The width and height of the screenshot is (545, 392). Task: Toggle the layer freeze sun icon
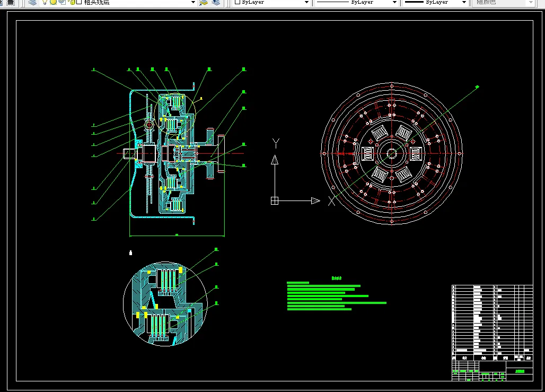53,2
